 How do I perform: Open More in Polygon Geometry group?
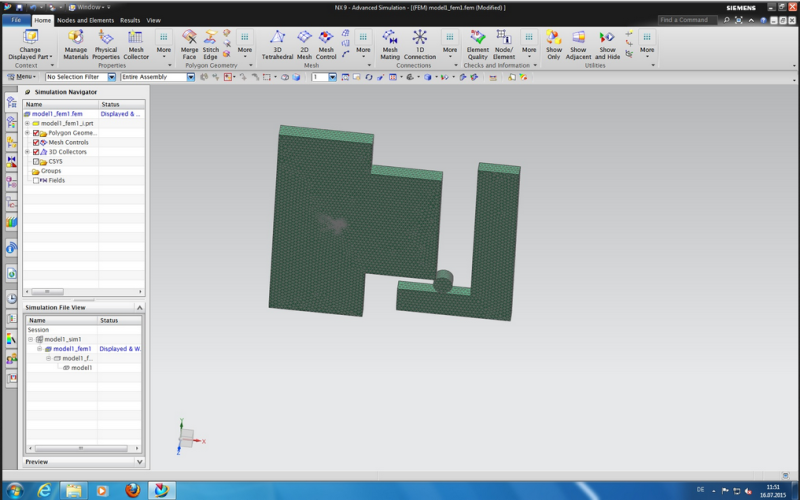245,44
